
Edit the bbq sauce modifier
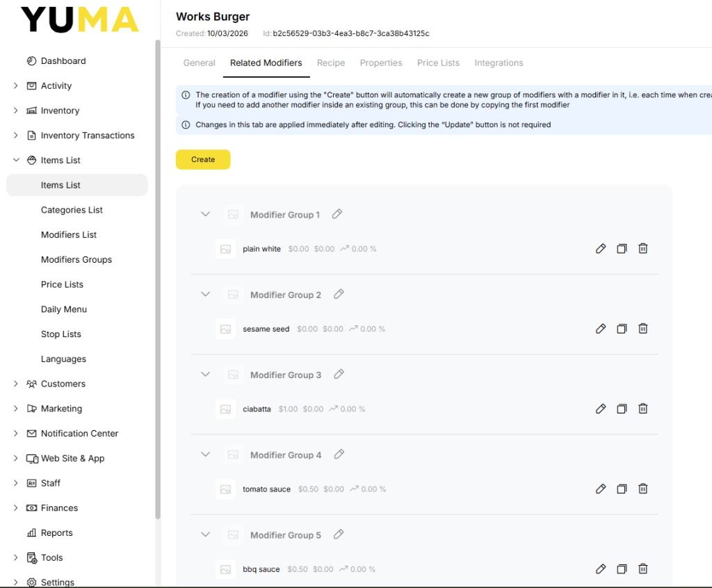(600, 569)
